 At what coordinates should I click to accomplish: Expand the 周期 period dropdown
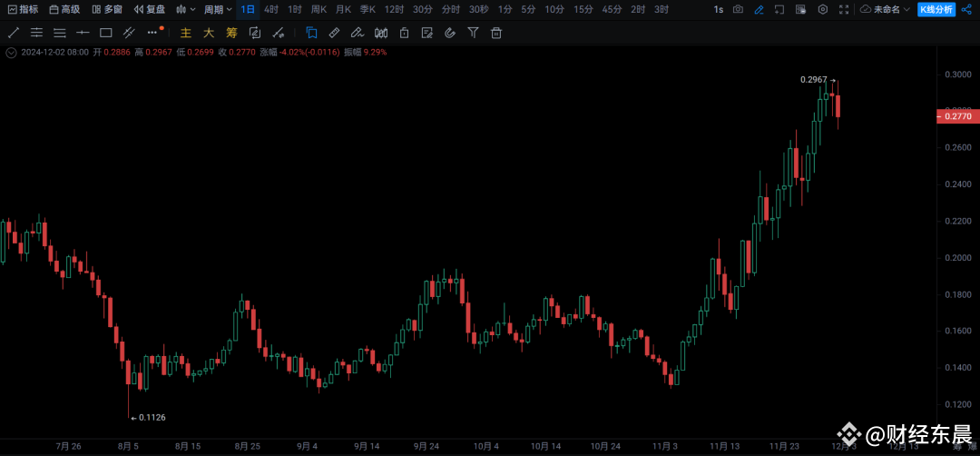[218, 9]
